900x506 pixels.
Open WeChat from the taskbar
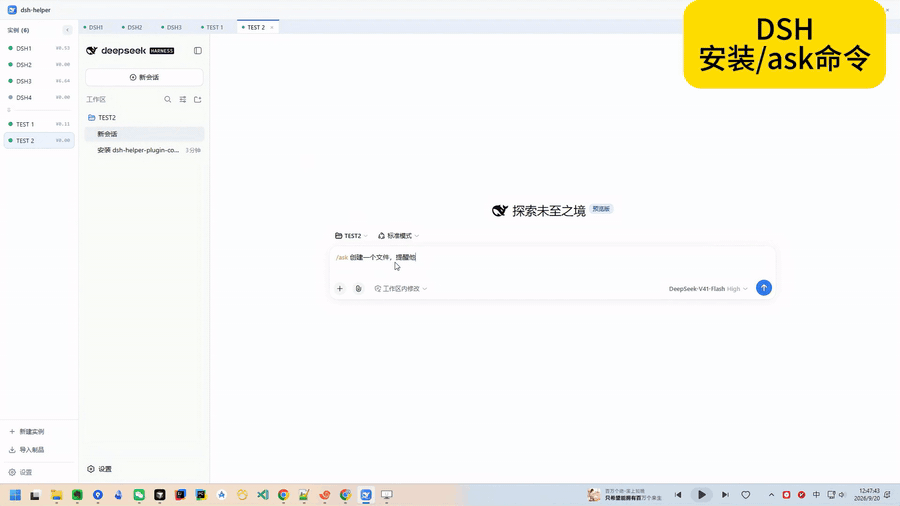(139, 495)
